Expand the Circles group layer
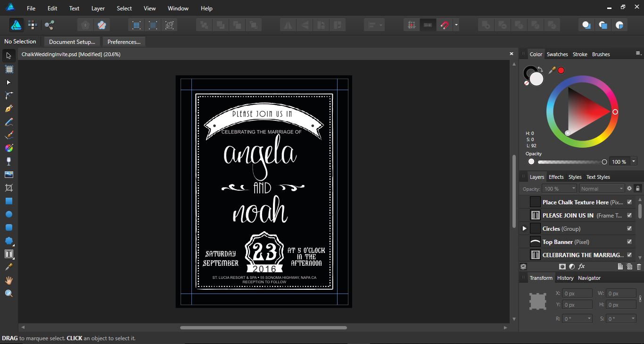 tap(524, 228)
